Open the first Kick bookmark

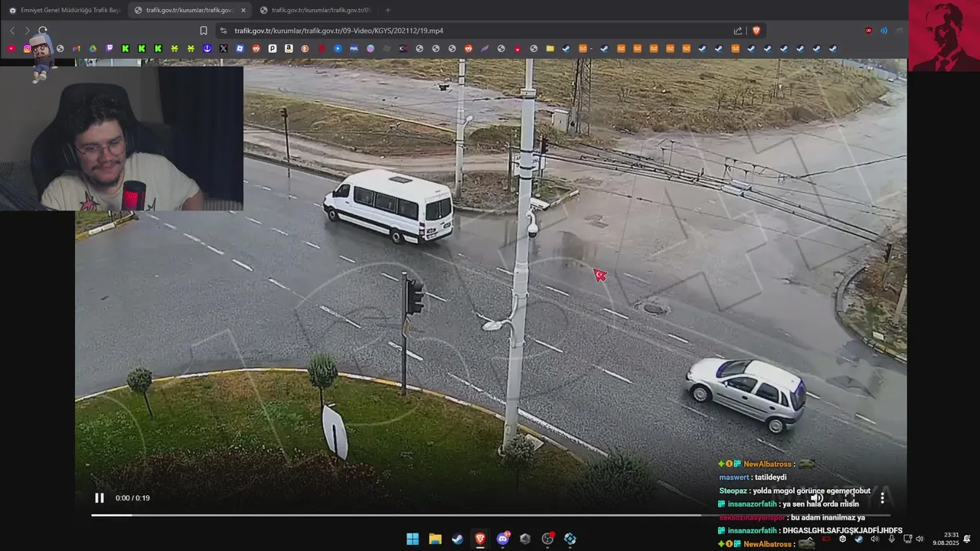pos(126,48)
